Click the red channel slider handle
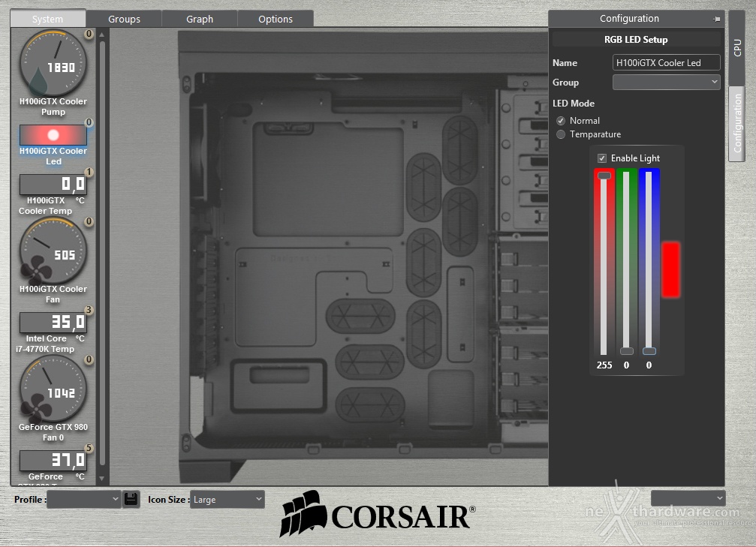The width and height of the screenshot is (756, 547). 604,176
